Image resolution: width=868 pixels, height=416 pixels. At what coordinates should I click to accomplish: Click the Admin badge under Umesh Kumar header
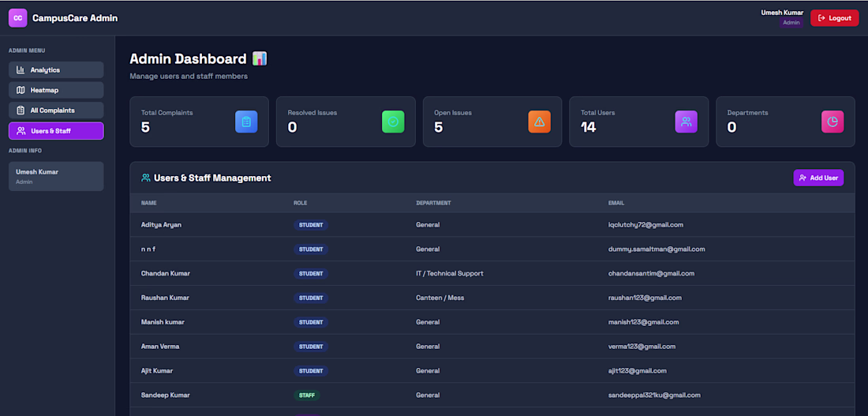pyautogui.click(x=791, y=23)
